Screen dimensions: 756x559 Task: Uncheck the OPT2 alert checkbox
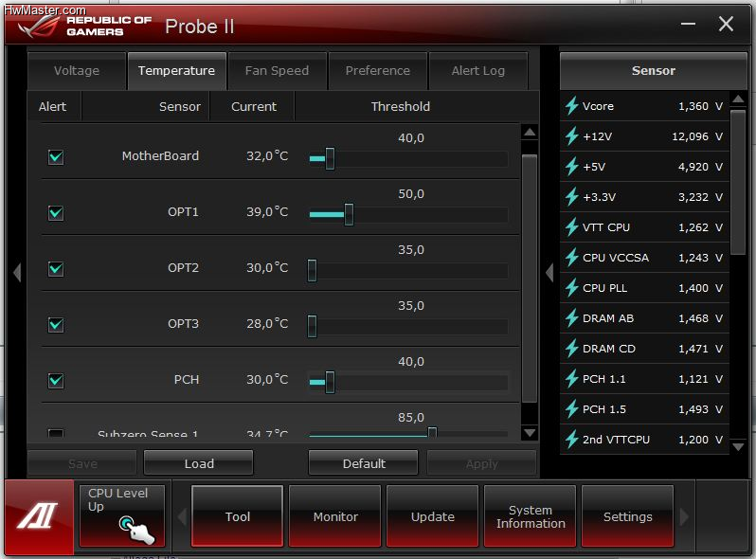(x=56, y=269)
